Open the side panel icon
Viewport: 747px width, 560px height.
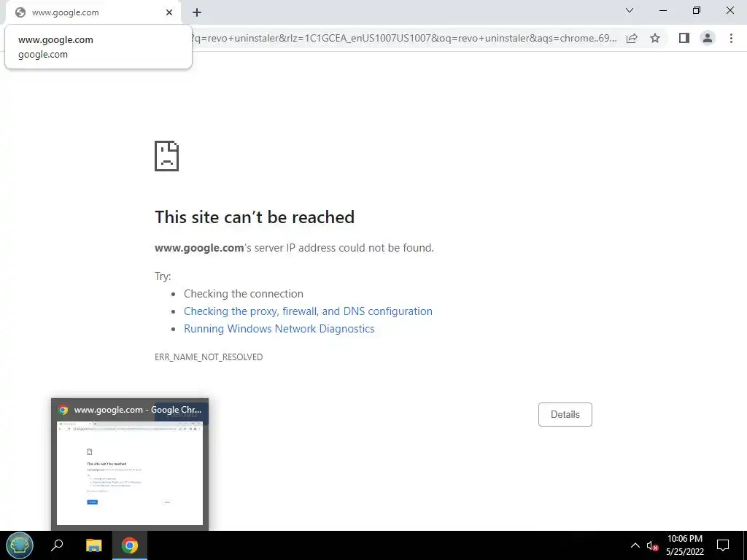684,38
